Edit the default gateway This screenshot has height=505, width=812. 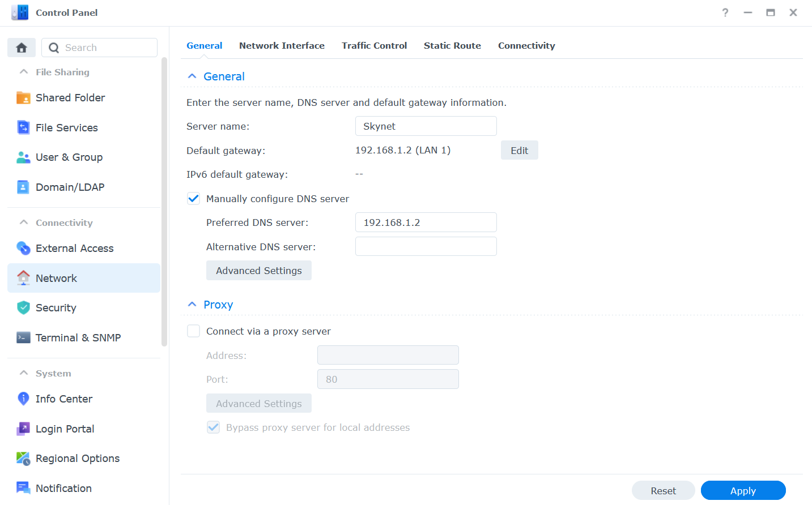[519, 149]
